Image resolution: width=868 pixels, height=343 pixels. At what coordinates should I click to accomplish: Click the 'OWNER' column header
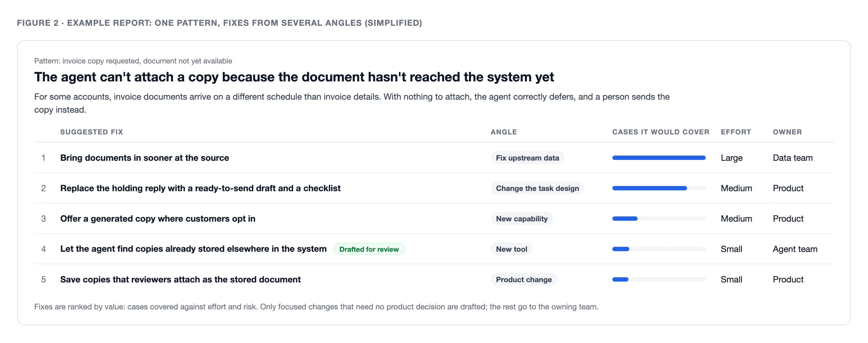(787, 132)
